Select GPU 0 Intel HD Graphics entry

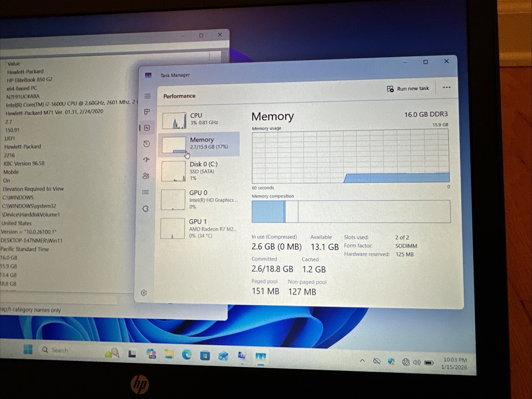pos(199,200)
